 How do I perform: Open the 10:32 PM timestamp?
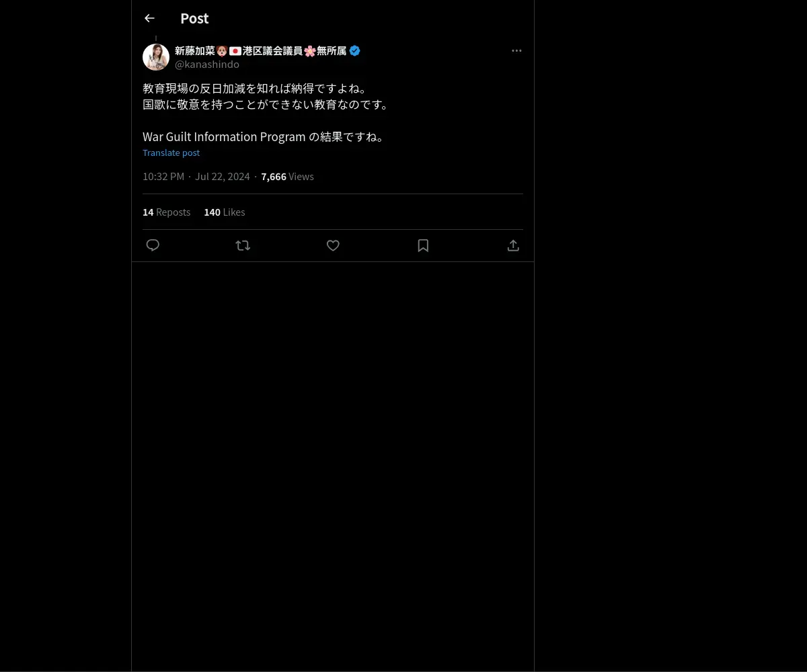163,176
